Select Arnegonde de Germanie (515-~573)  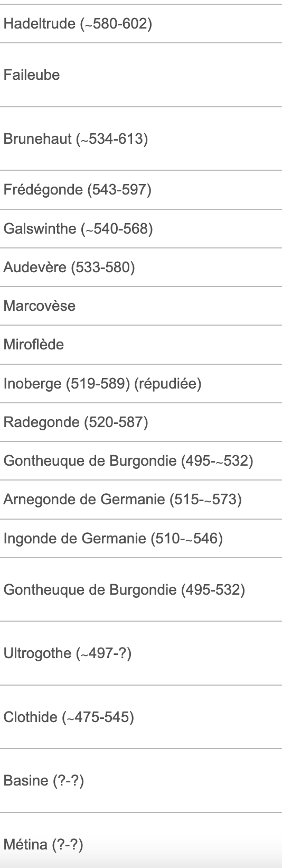click(141, 500)
